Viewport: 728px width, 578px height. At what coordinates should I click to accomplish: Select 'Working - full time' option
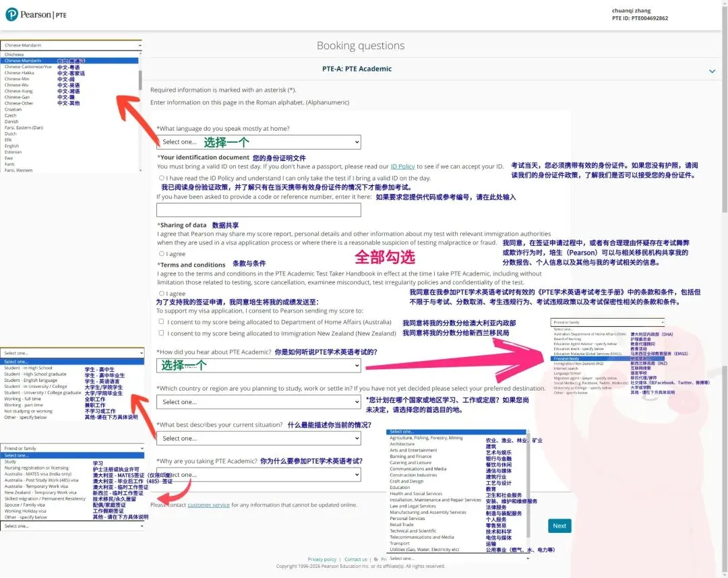(22, 399)
